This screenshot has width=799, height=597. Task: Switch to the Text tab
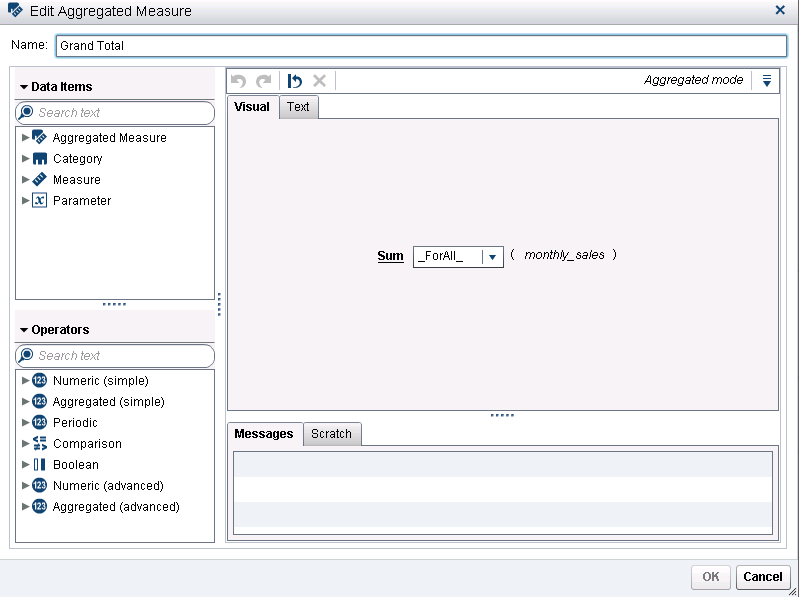click(299, 107)
